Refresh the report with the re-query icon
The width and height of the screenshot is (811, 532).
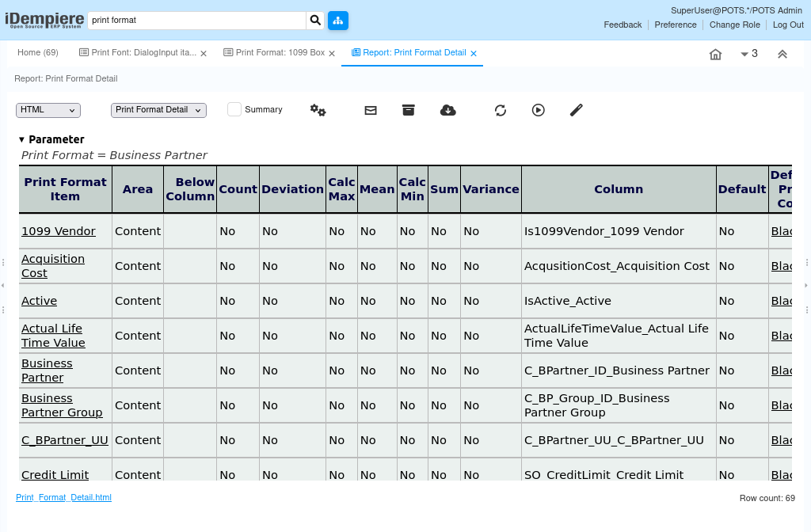click(x=501, y=110)
